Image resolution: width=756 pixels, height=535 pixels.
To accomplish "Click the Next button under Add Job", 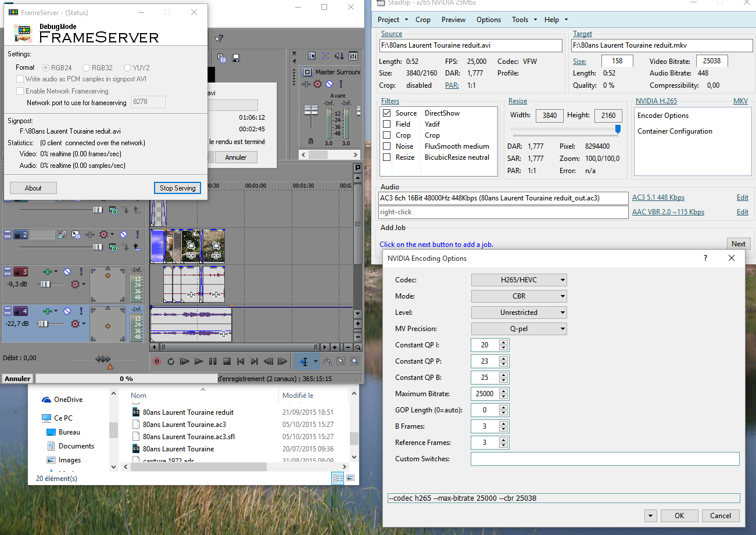I will point(738,244).
